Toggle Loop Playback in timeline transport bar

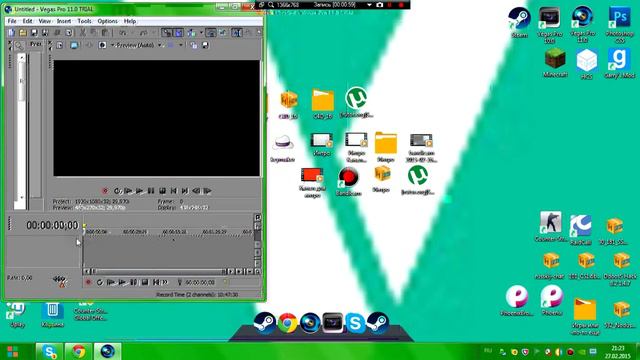100,282
